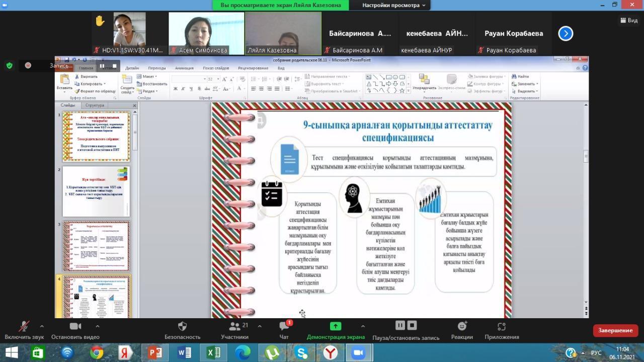644x362 pixels.
Task: Stop the Zoom recording in bottom toolbar
Action: click(x=412, y=325)
